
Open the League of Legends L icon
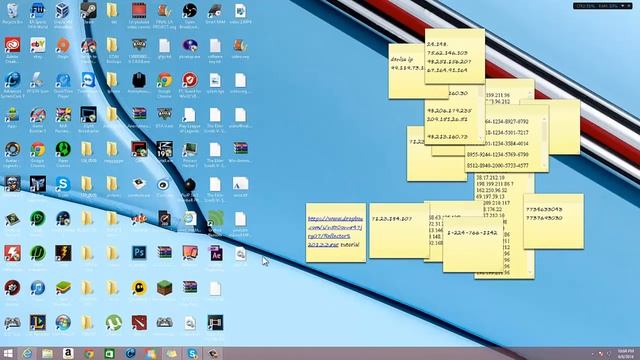pos(38,322)
